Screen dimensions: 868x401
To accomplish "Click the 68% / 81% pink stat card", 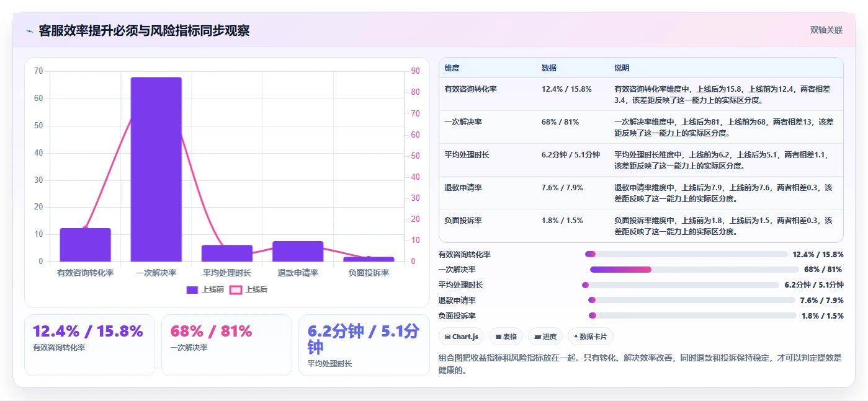I will (x=226, y=345).
